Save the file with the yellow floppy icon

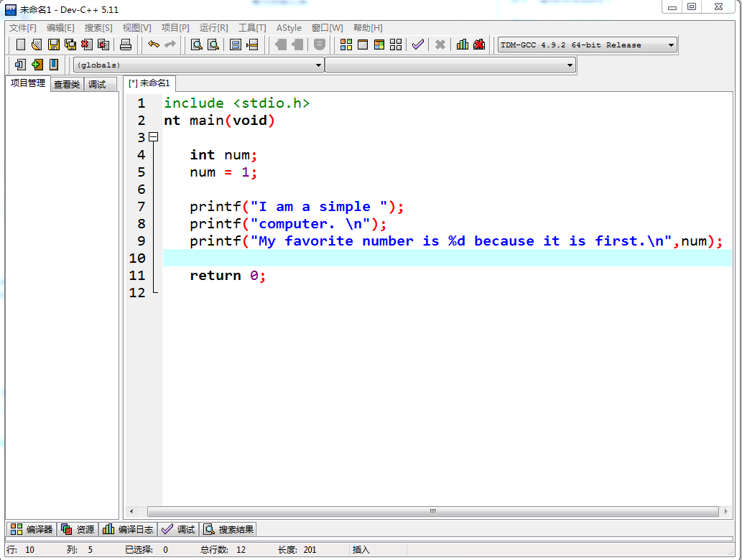click(53, 45)
